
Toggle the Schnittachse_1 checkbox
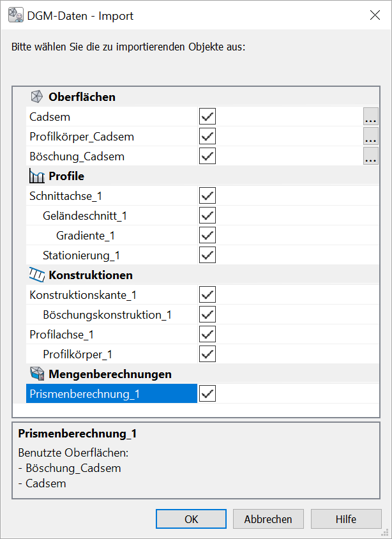click(207, 196)
